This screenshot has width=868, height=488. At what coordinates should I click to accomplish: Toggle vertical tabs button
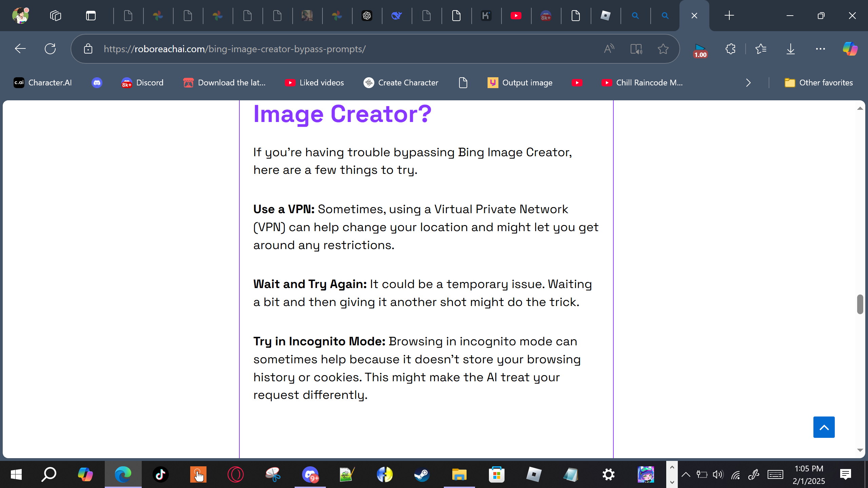coord(91,16)
